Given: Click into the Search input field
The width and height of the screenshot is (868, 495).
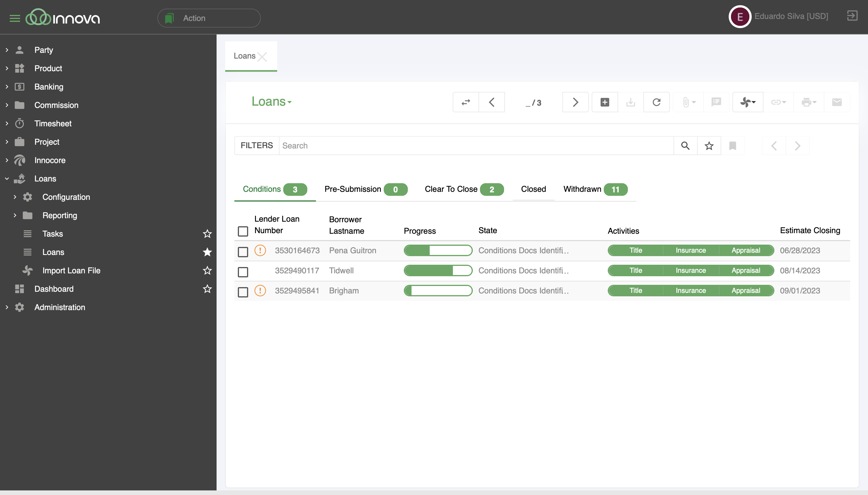Looking at the screenshot, I should 476,146.
